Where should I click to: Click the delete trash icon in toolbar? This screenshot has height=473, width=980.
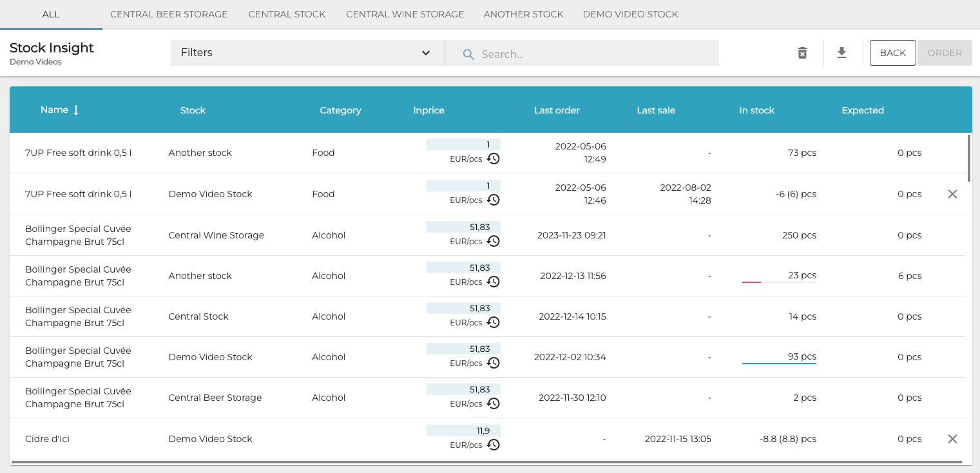802,53
